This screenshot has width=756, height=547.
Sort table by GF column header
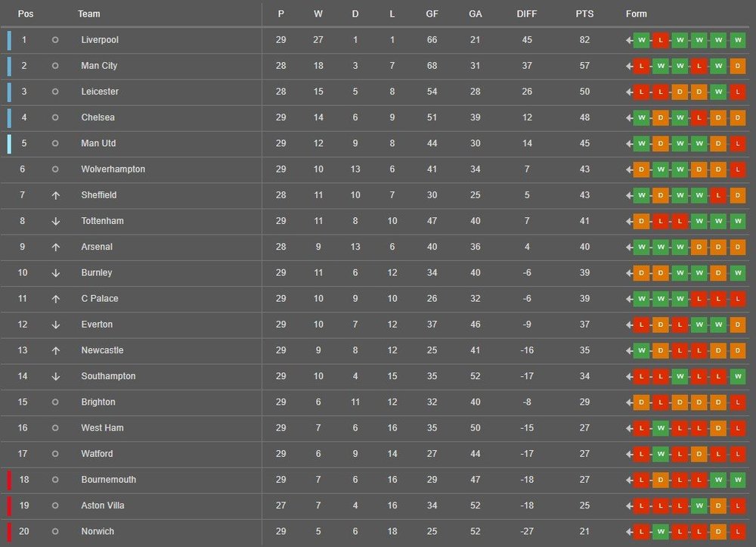[x=432, y=14]
